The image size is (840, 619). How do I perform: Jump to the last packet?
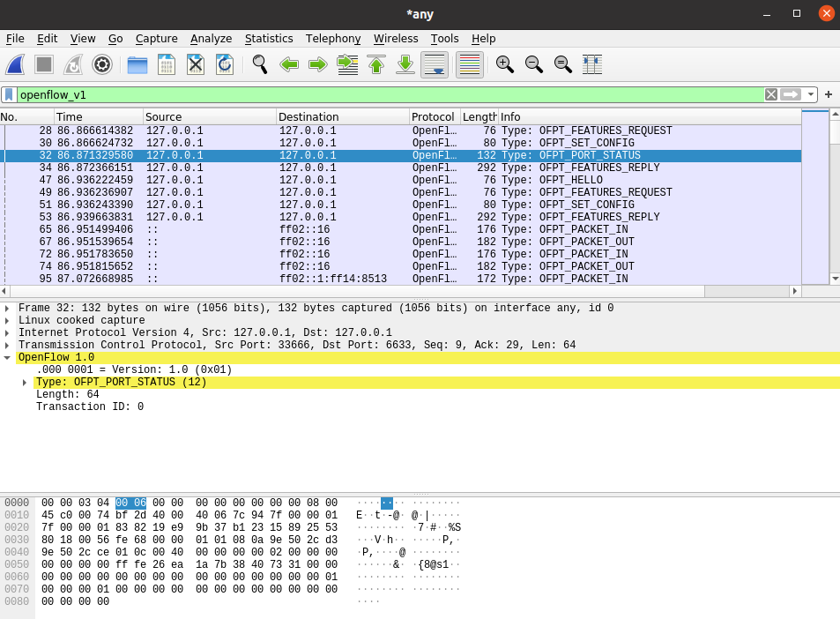click(x=405, y=65)
